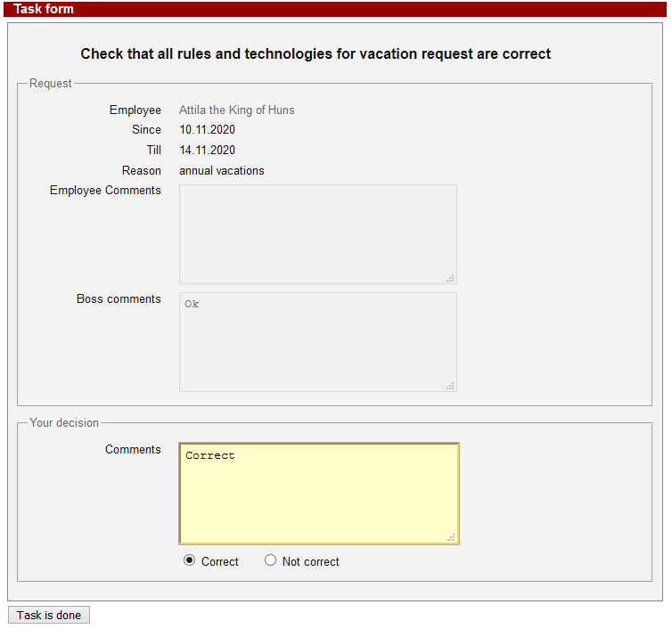Viewport: 672px width, 629px height.
Task: Click the reason value annual vacations
Action: [221, 171]
